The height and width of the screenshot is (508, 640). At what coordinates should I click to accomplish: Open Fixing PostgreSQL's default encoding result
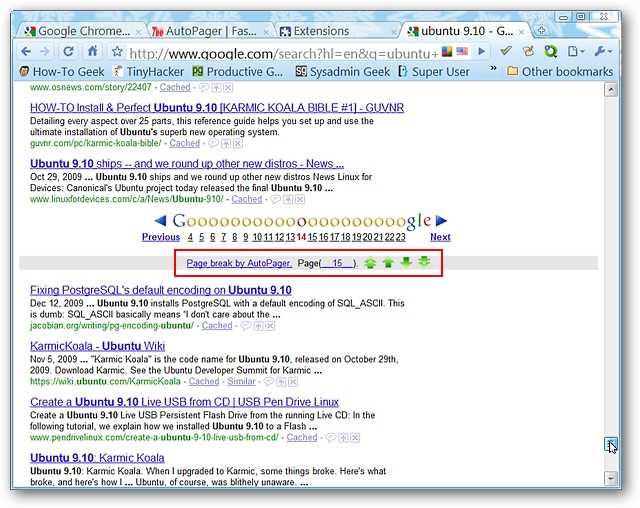click(x=161, y=290)
